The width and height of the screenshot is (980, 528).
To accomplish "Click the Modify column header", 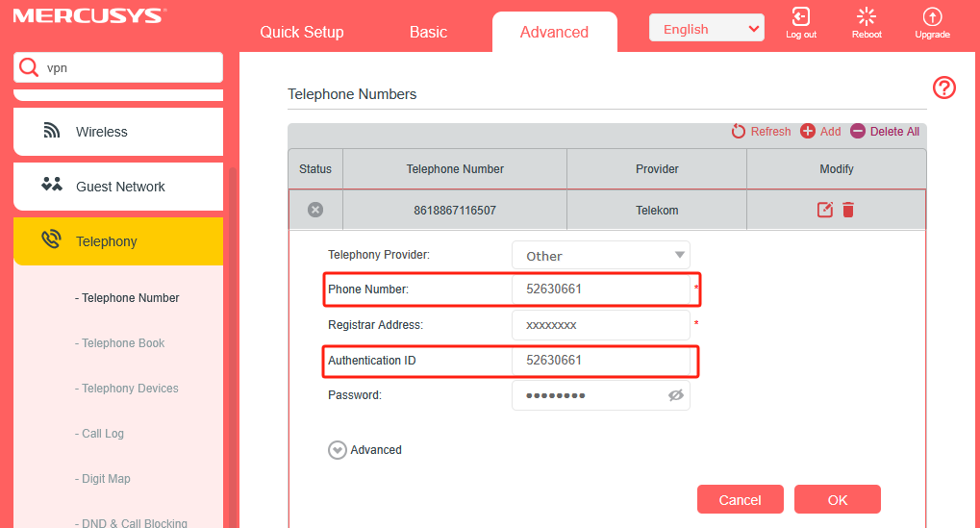I will point(837,168).
